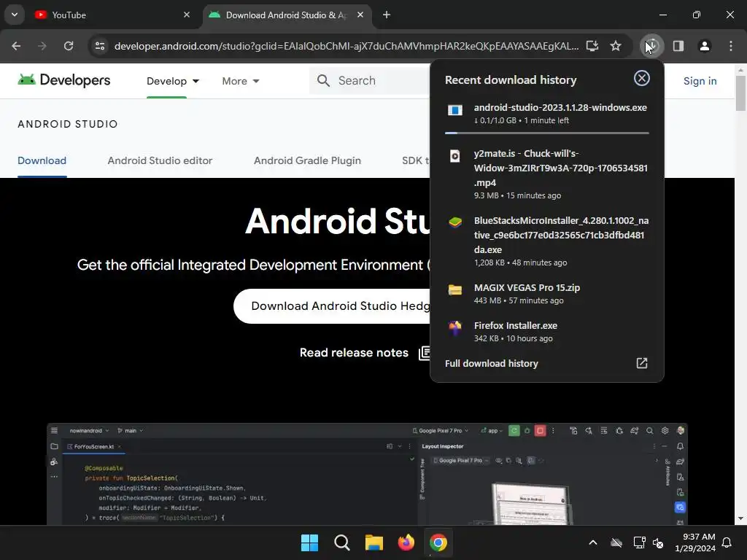Open the Chrome profile avatar menu
Image resolution: width=747 pixels, height=560 pixels.
pos(705,46)
